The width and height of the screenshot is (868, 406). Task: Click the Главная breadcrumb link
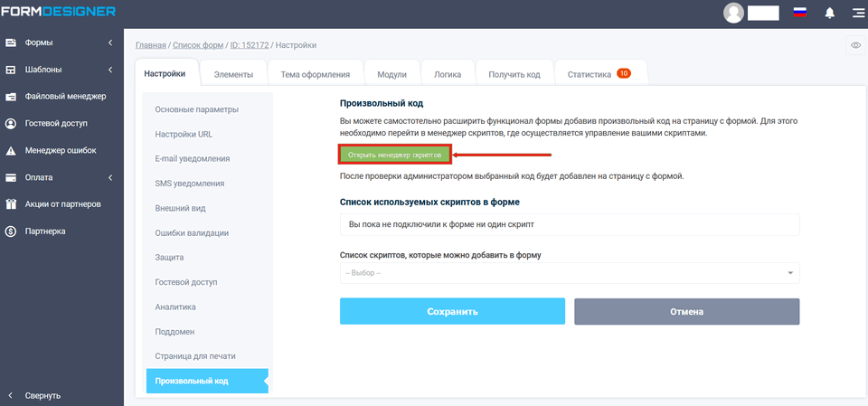coord(151,45)
